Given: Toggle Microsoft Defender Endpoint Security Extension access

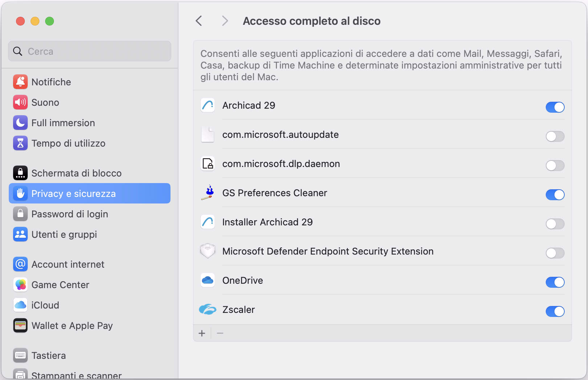Looking at the screenshot, I should pos(555,253).
